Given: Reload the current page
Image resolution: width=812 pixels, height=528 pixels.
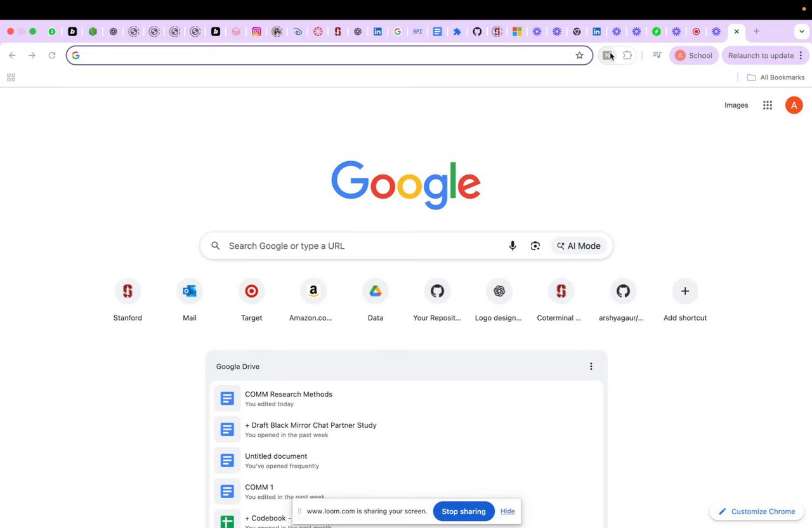Looking at the screenshot, I should (x=52, y=55).
